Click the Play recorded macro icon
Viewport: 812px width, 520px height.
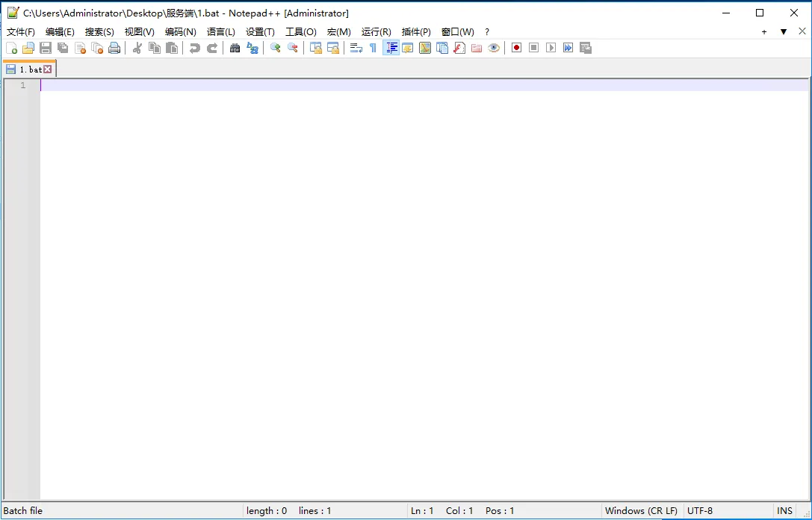tap(551, 48)
